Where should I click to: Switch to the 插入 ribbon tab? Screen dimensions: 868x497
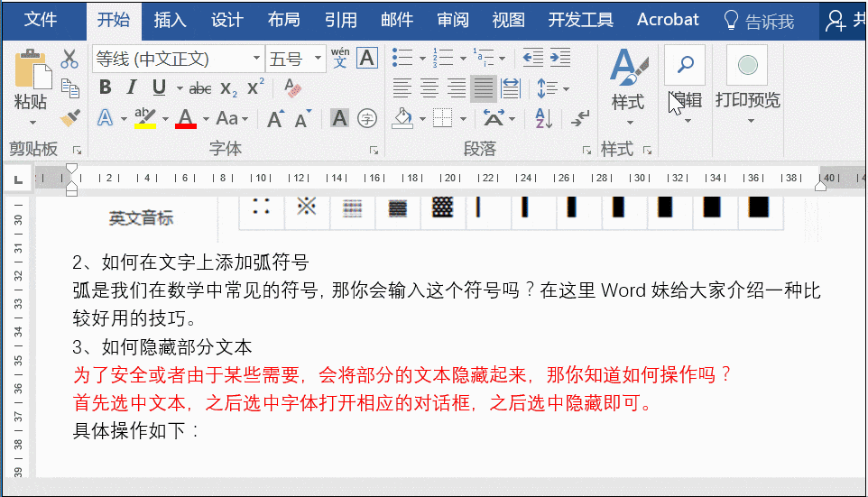[170, 21]
